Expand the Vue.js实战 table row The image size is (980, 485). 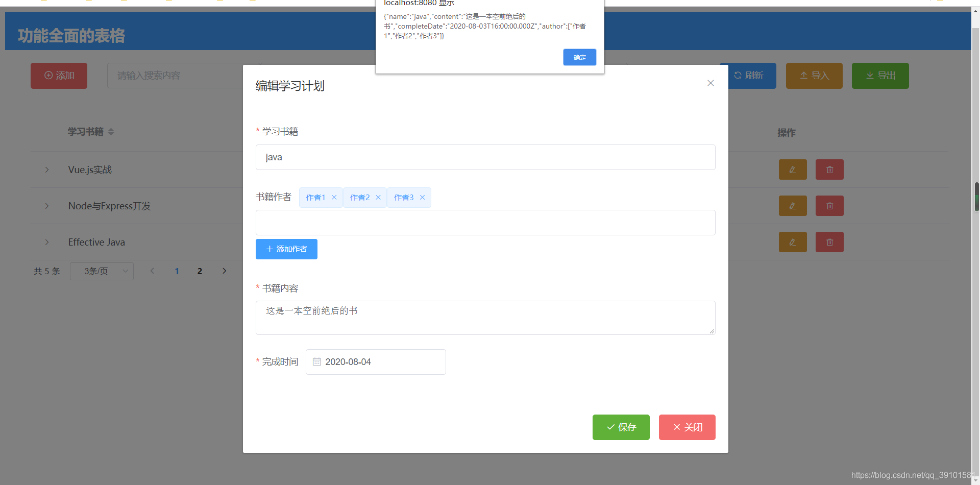click(x=47, y=169)
